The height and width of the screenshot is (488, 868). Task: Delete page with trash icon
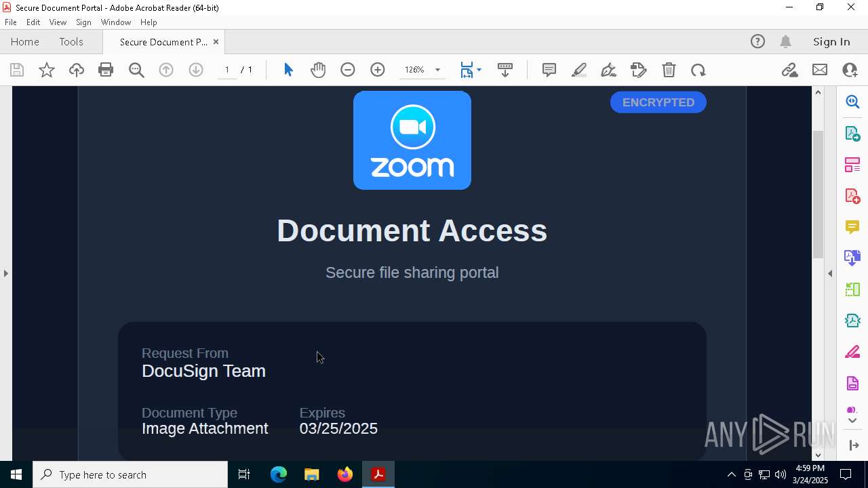coord(669,70)
